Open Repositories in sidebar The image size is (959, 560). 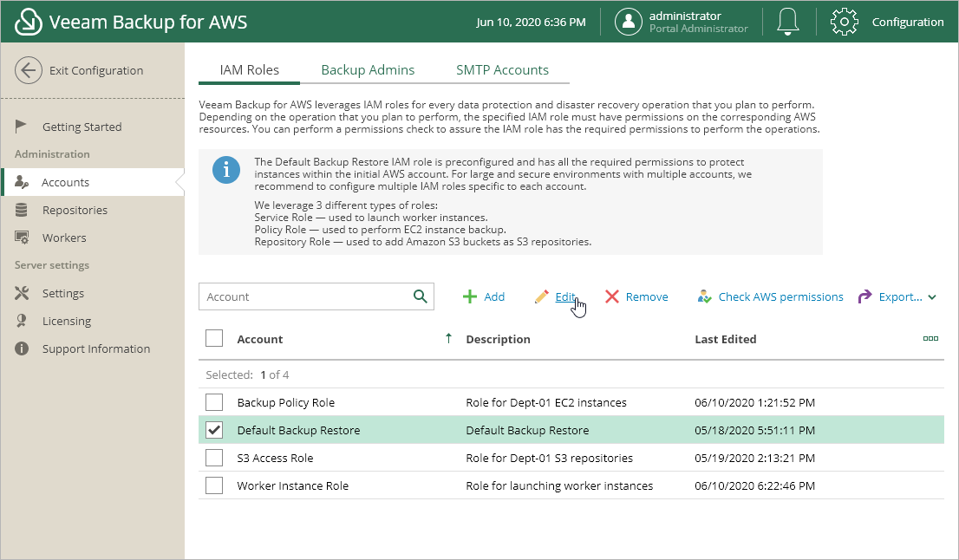[x=75, y=210]
